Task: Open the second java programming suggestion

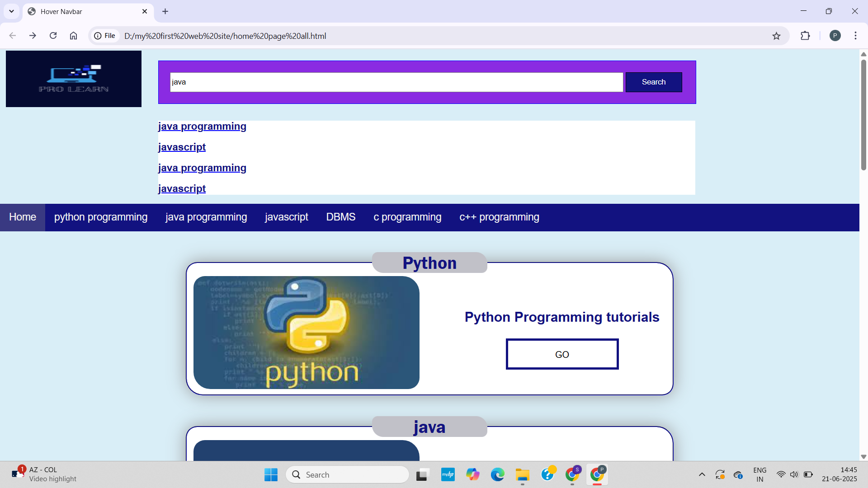Action: [x=202, y=168]
